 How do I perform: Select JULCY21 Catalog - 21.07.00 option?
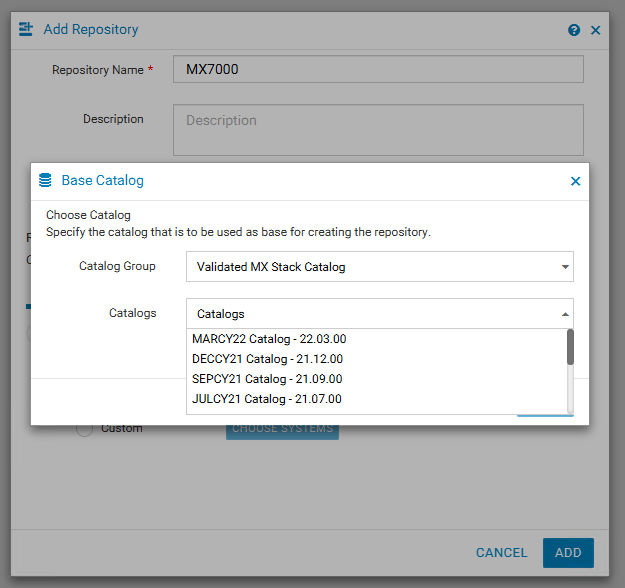pos(267,399)
